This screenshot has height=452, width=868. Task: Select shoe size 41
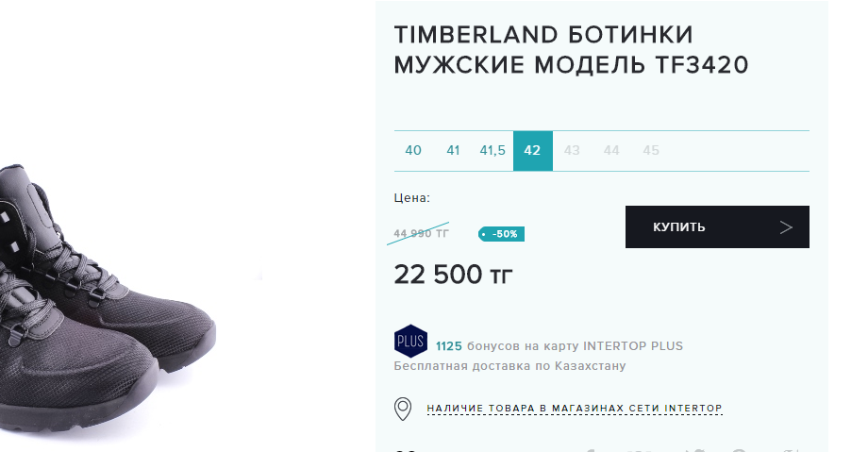click(x=453, y=151)
